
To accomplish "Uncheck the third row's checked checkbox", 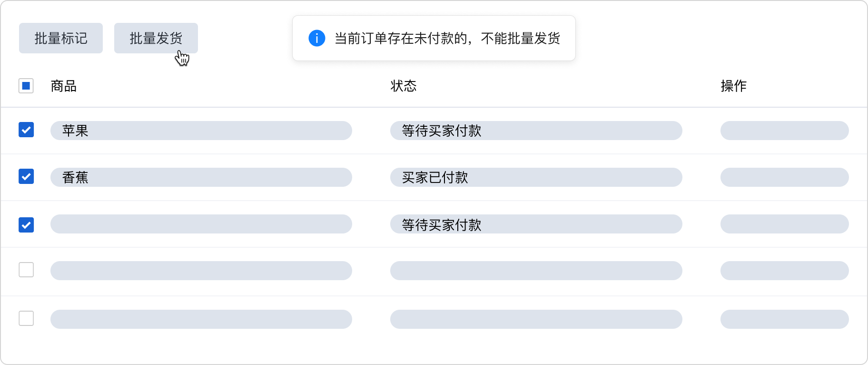I will click(x=26, y=224).
